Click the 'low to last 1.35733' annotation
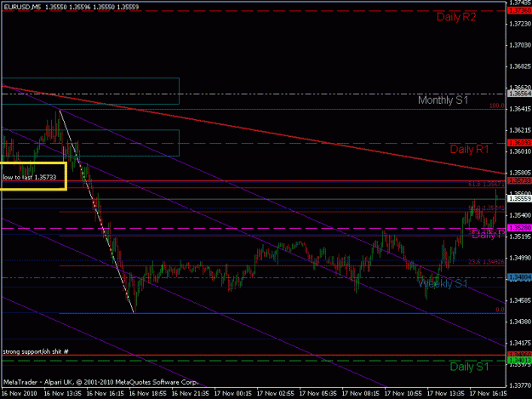 coord(30,177)
